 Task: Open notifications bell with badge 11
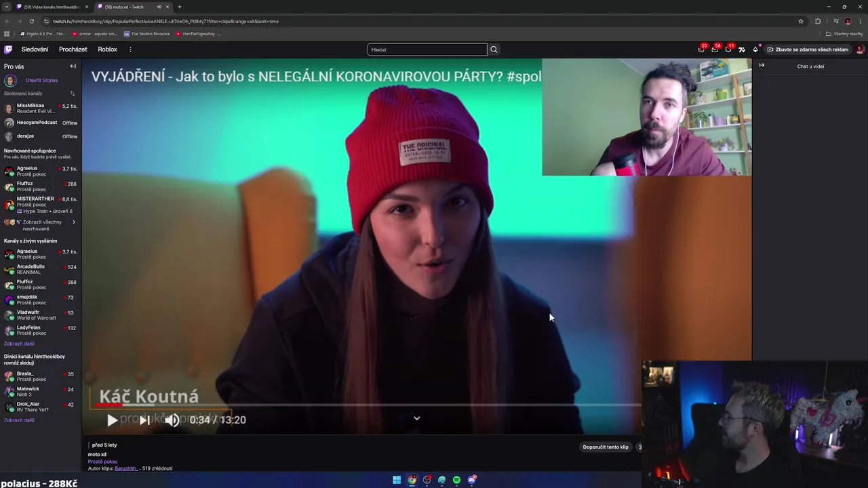(728, 49)
